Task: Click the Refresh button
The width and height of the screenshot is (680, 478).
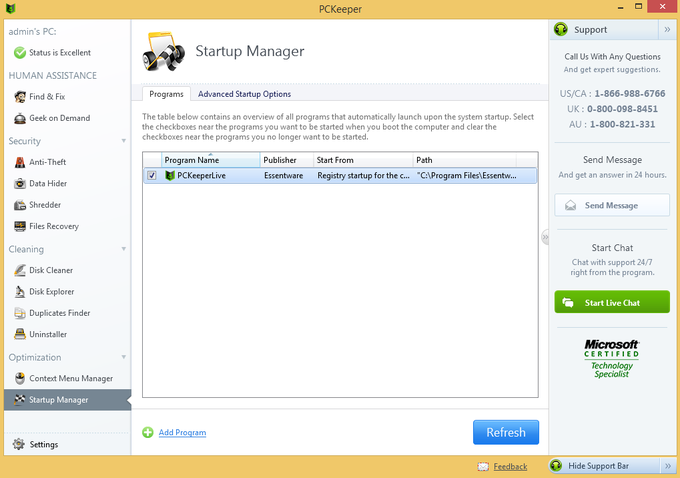Action: pos(506,432)
